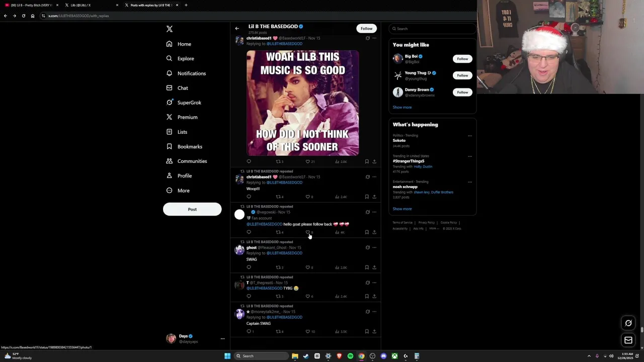Share the Prince meme post
The height and width of the screenshot is (362, 644).
coord(374,161)
